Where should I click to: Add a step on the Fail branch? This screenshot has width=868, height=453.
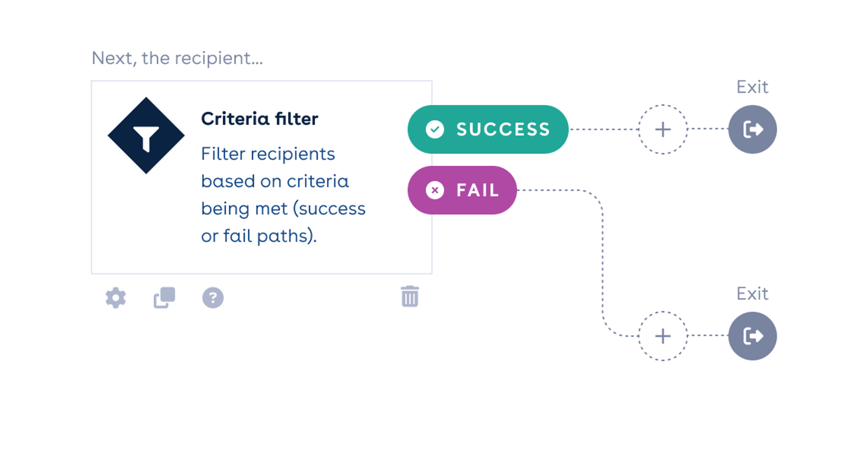tap(662, 335)
